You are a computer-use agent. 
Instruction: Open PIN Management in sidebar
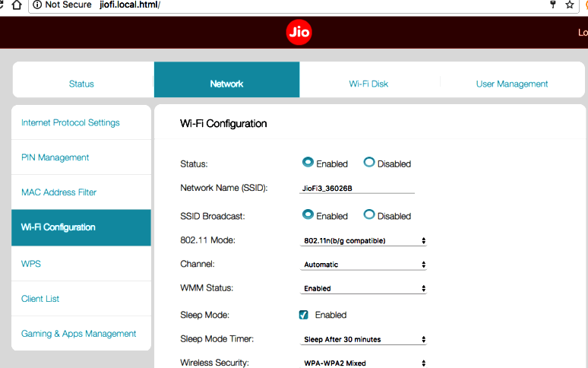coord(81,157)
